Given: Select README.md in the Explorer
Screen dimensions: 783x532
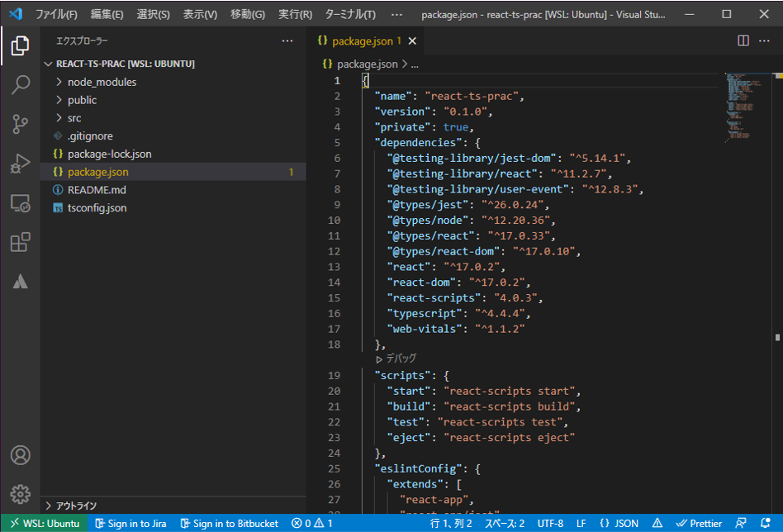Looking at the screenshot, I should pyautogui.click(x=96, y=189).
